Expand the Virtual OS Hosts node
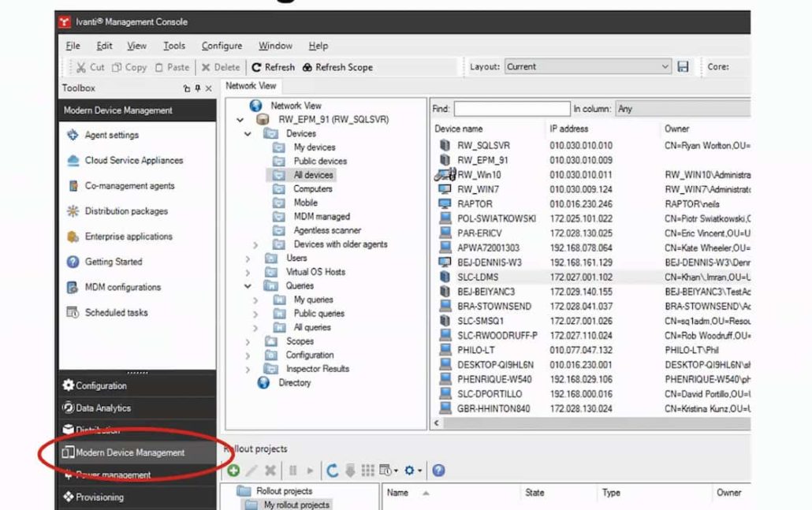This screenshot has width=812, height=510. pyautogui.click(x=248, y=273)
